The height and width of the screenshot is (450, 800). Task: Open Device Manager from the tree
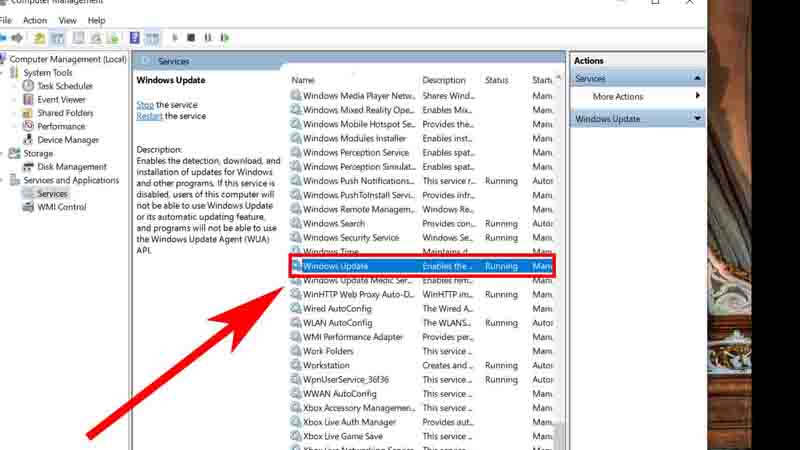tap(68, 140)
